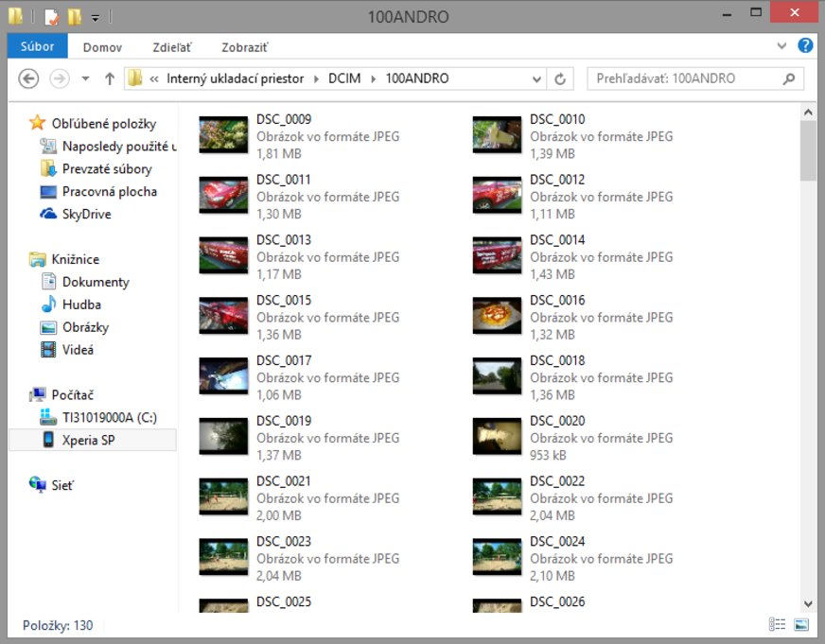This screenshot has height=644, width=825.
Task: Expand the DCIM breadcrumb arrow
Action: [374, 79]
